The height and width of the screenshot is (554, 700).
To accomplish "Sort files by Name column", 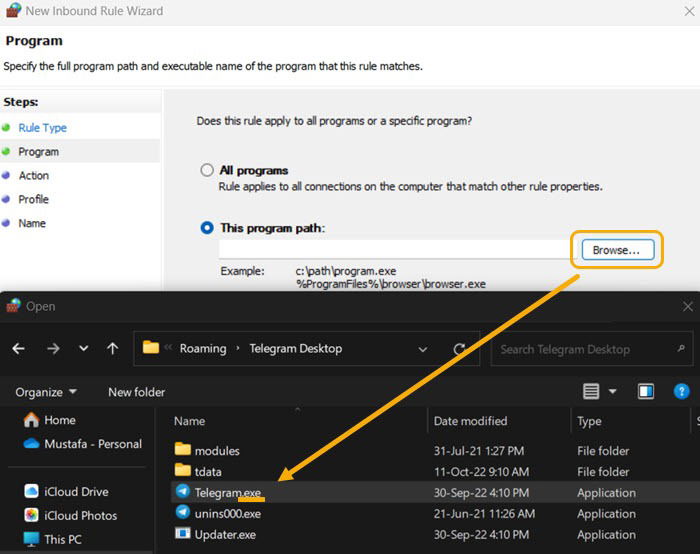I will coord(189,421).
